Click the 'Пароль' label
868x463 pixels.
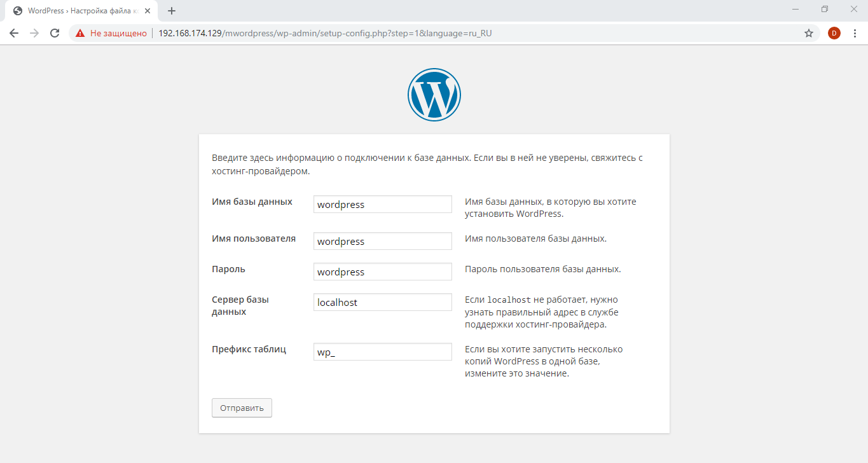[x=228, y=269]
